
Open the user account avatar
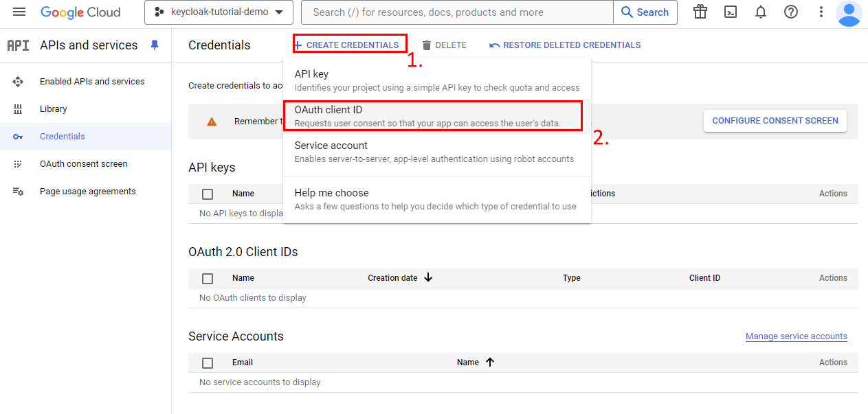[x=849, y=13]
